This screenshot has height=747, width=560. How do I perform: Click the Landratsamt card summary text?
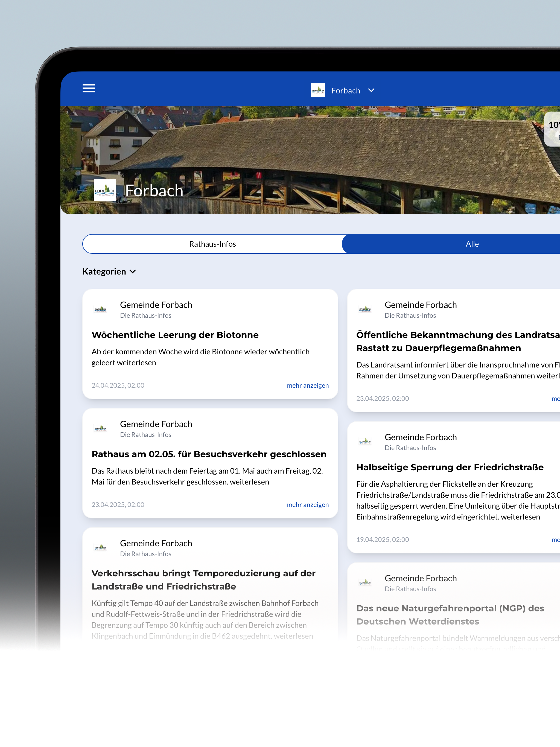pyautogui.click(x=458, y=370)
